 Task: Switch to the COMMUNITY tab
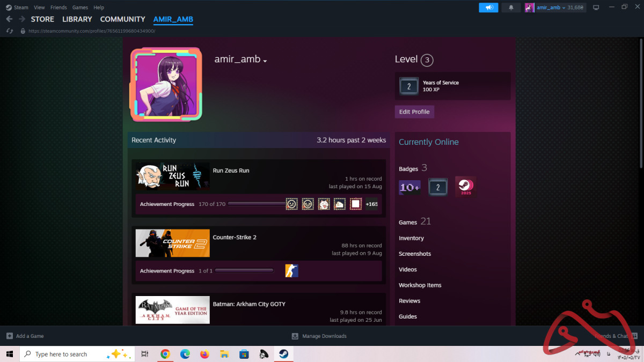[x=122, y=19]
